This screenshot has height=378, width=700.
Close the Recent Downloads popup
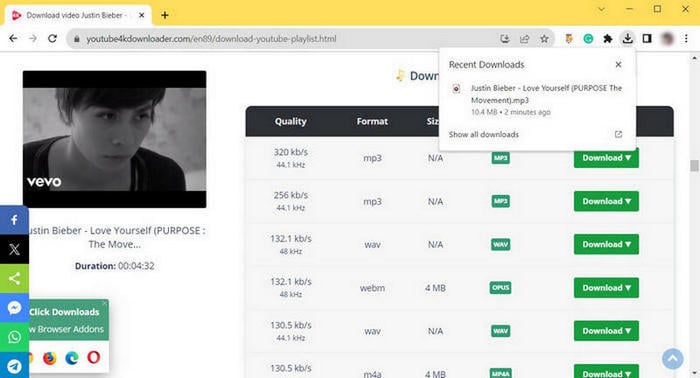coord(618,65)
